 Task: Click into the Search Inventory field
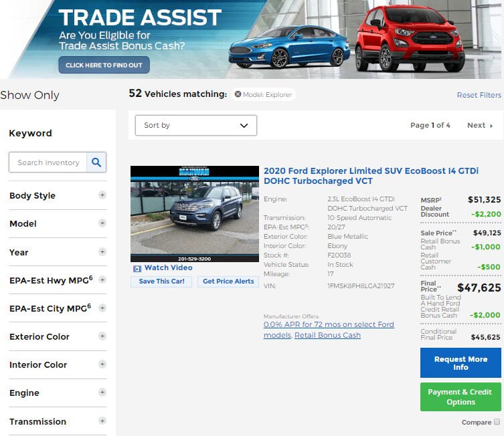click(48, 162)
